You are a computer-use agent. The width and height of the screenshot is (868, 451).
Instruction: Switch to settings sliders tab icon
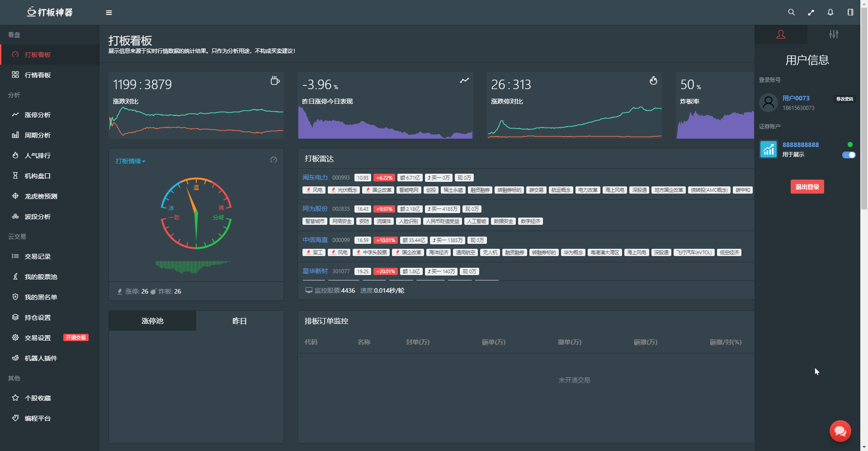coord(834,34)
